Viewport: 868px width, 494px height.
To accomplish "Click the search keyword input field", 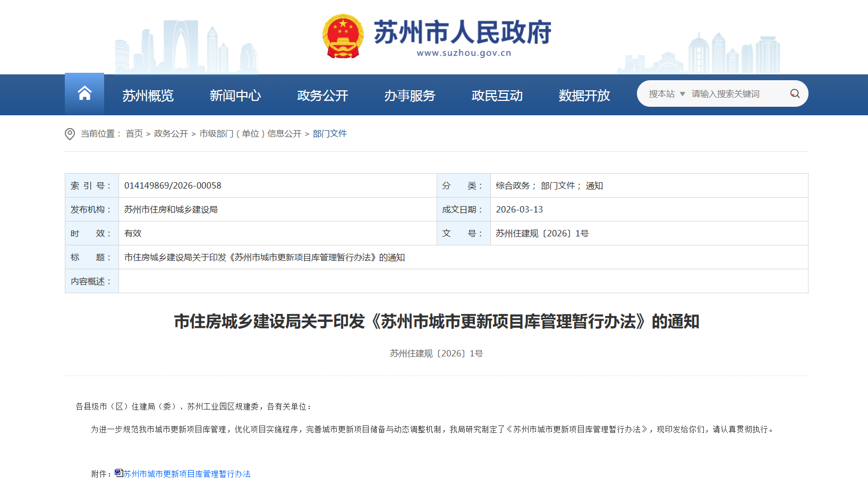I will [736, 94].
